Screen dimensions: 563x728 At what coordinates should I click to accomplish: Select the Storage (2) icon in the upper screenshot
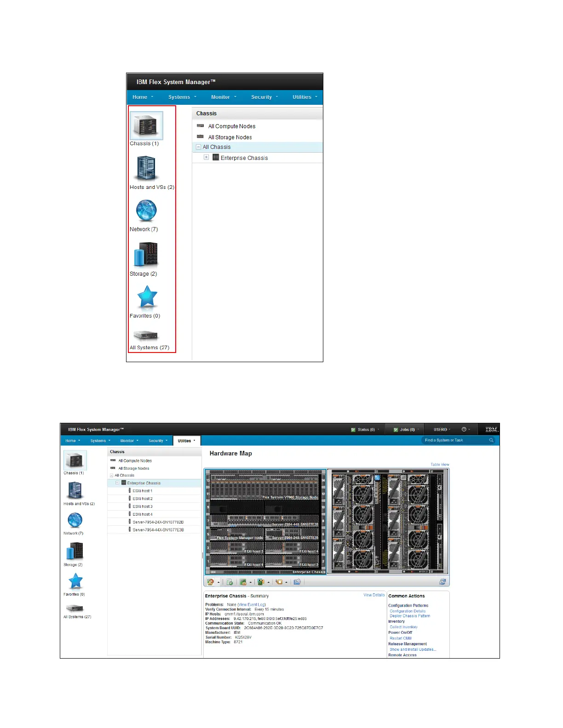coord(146,255)
